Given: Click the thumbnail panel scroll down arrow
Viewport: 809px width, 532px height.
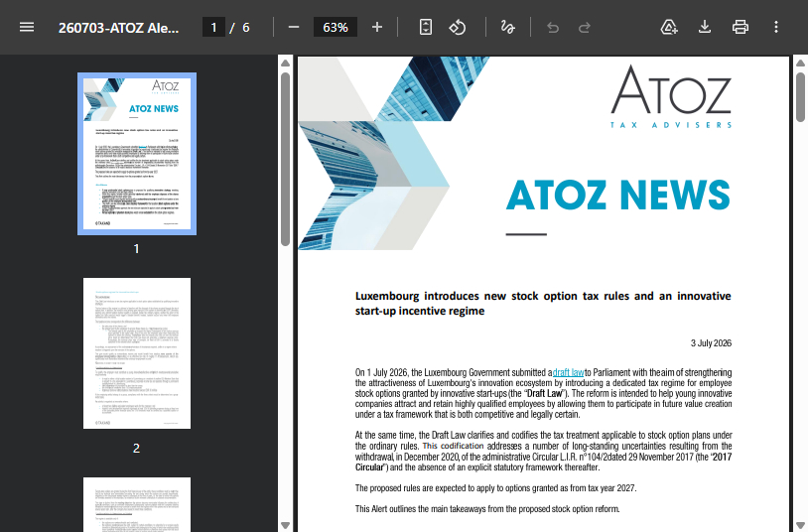Looking at the screenshot, I should [285, 525].
